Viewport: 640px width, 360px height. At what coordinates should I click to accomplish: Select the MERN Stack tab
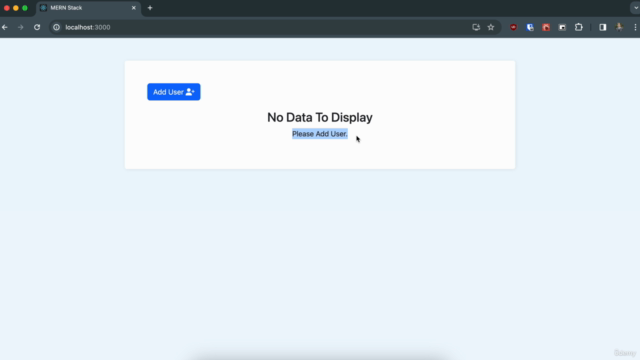click(x=89, y=8)
